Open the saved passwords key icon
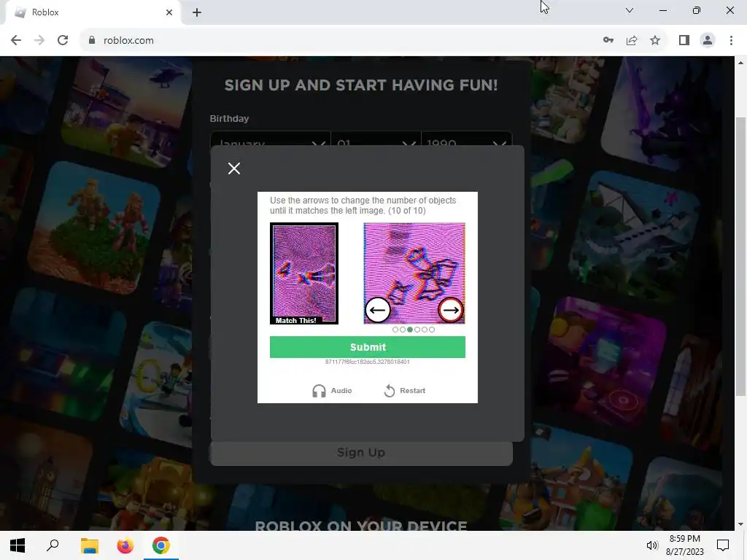Screen dimensions: 747x560 tap(608, 41)
